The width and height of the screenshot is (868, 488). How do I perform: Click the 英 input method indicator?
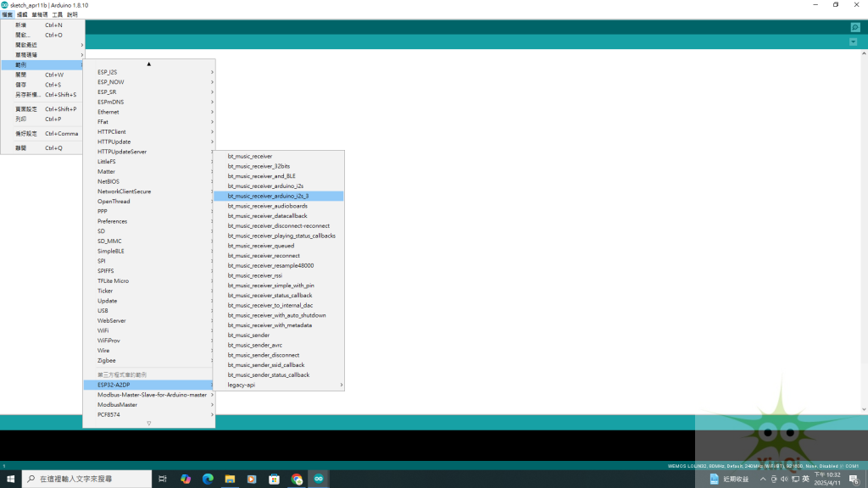[806, 479]
